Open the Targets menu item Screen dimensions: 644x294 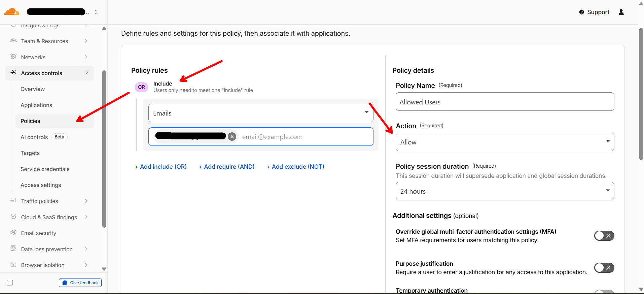point(30,153)
